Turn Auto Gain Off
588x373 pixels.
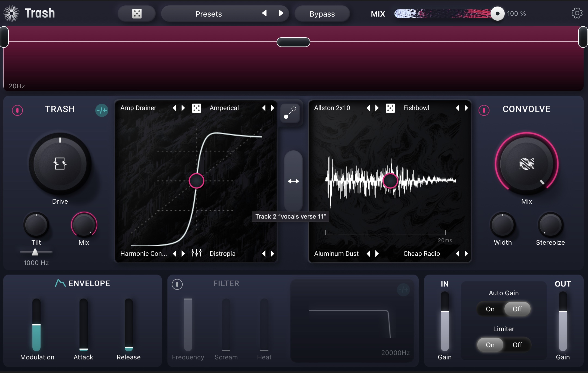click(x=517, y=309)
